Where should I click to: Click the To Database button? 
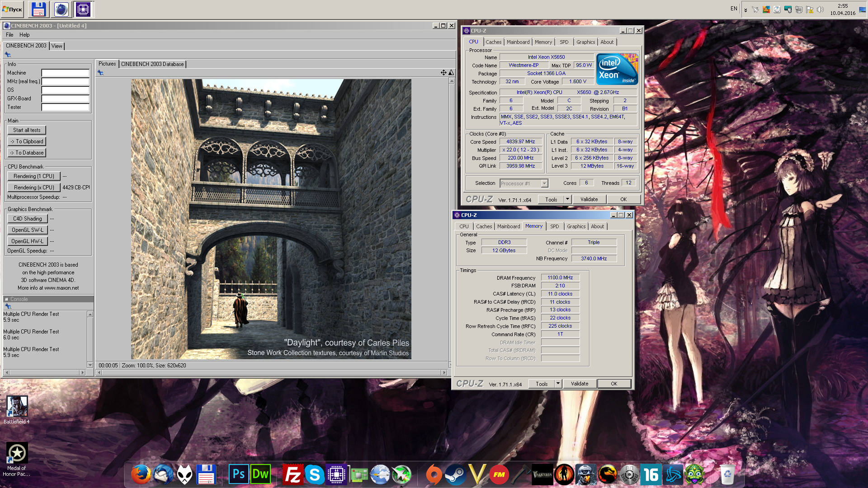[x=27, y=153]
